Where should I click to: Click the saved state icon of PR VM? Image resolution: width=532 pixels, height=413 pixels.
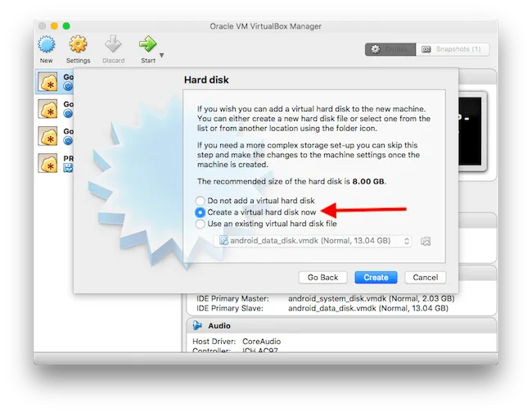tap(68, 168)
